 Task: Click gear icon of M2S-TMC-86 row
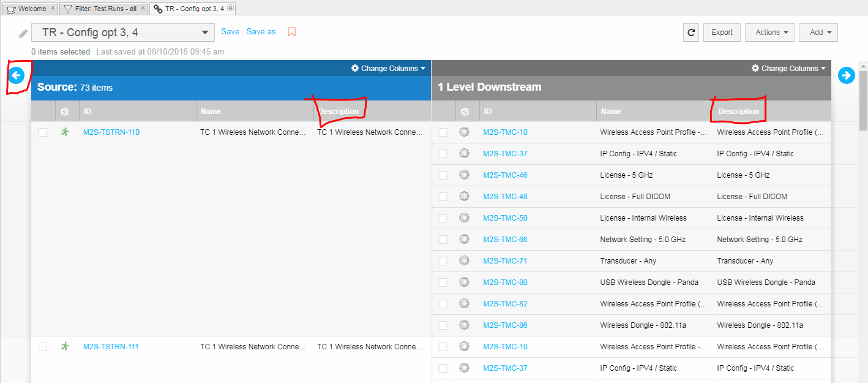click(x=464, y=325)
